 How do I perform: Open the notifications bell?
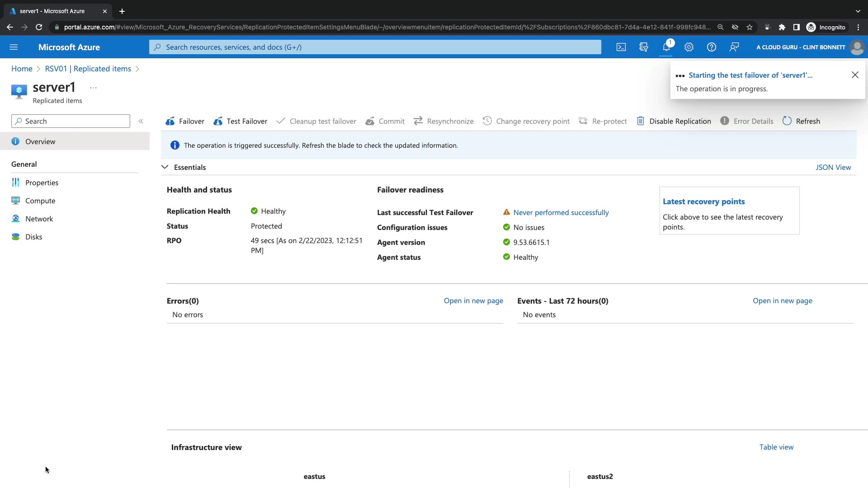[666, 47]
